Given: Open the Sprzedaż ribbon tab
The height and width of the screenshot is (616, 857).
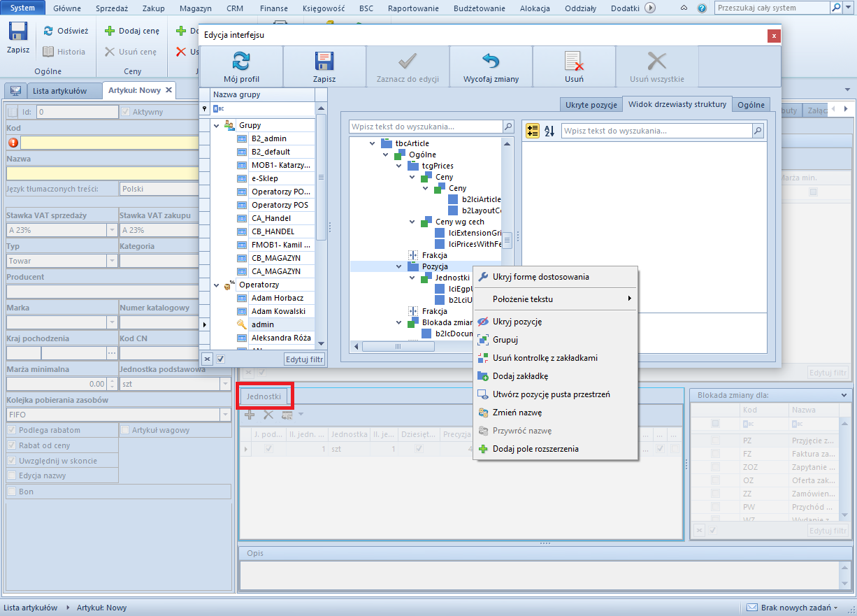Looking at the screenshot, I should [x=111, y=8].
